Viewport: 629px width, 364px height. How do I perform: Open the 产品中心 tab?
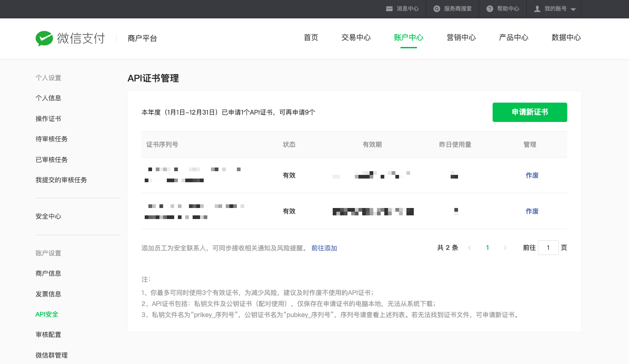click(x=513, y=38)
